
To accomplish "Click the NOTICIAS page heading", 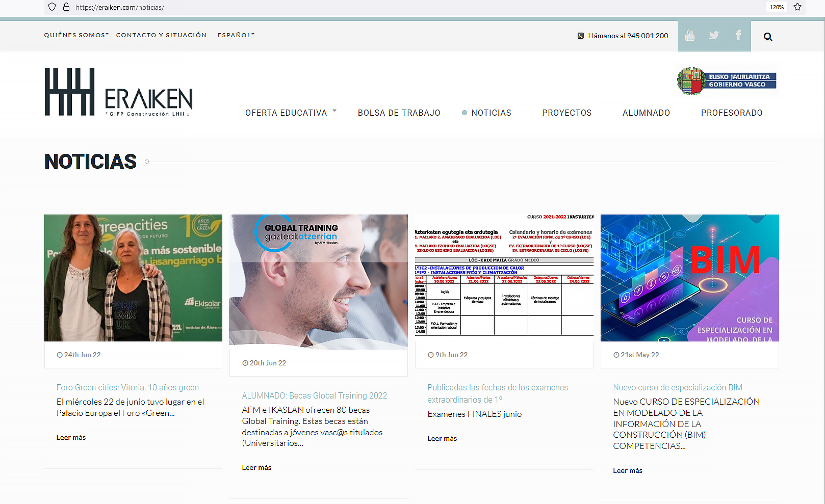I will click(90, 162).
